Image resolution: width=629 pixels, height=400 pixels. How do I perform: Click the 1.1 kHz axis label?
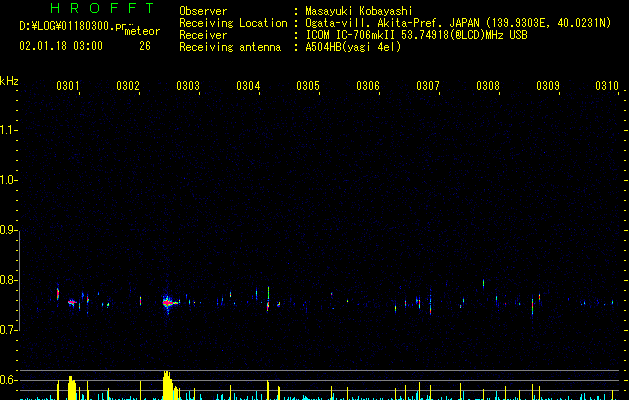click(8, 130)
